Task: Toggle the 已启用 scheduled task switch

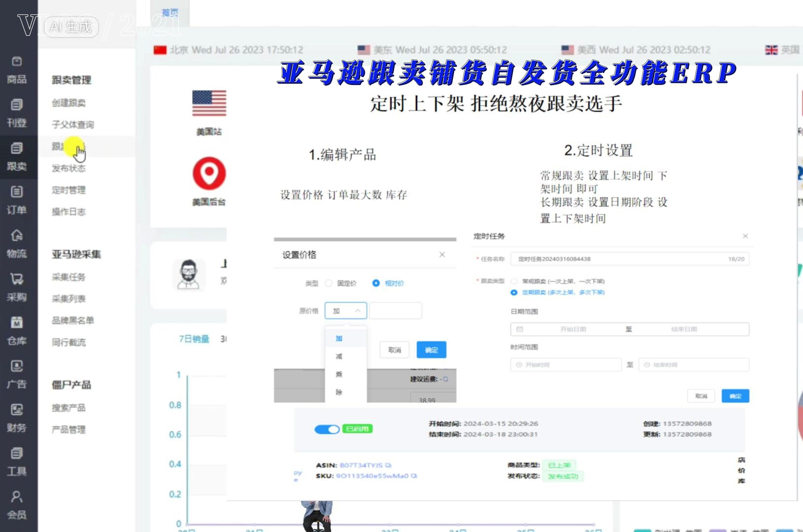Action: point(327,429)
